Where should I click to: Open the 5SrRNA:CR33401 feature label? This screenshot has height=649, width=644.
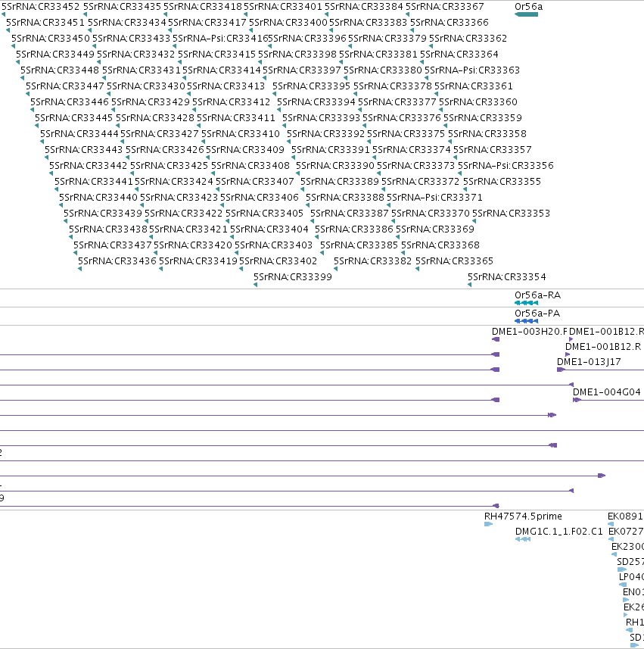pos(283,7)
